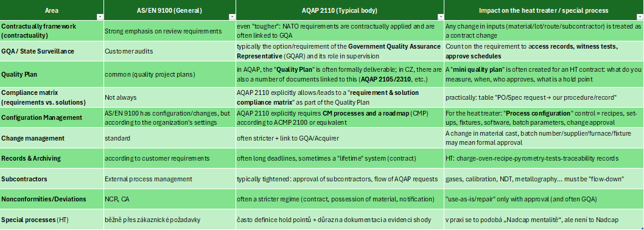Click the běžně přes zákaznické požadavky cell
The height and width of the screenshot is (230, 644).
170,219
